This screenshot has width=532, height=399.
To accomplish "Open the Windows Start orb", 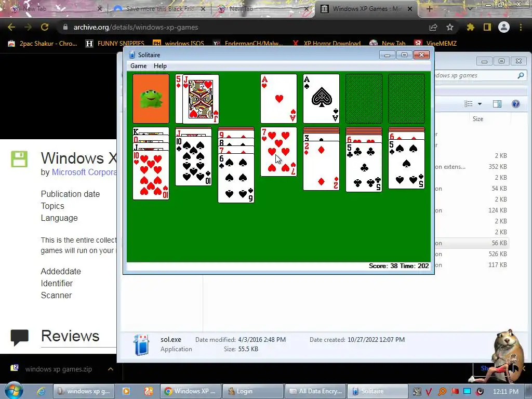I will coord(14,391).
